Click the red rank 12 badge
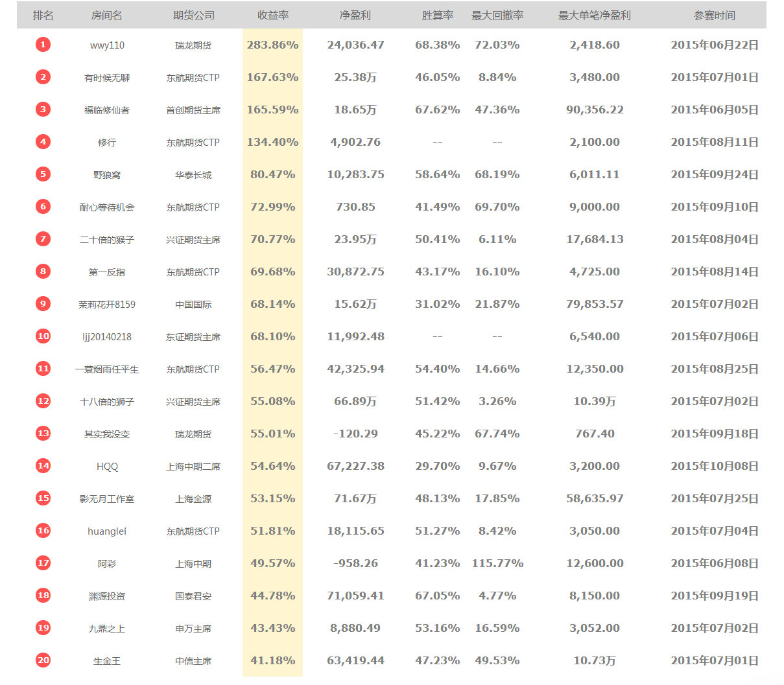 tap(43, 401)
